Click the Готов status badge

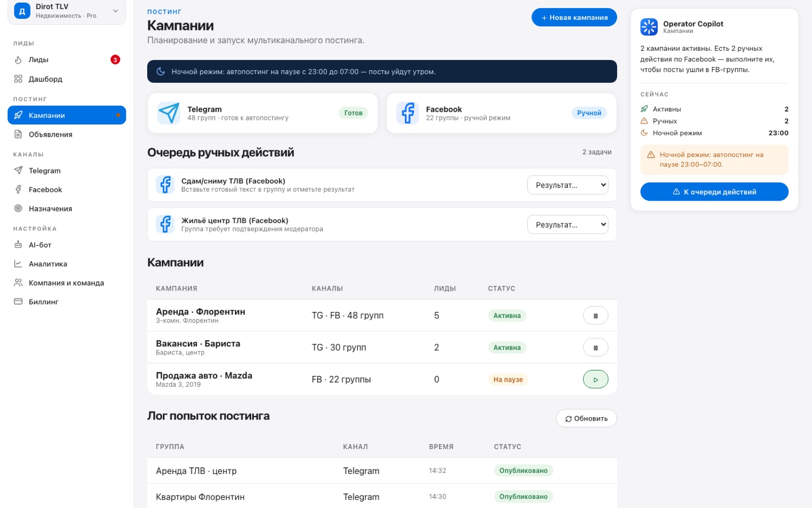click(x=353, y=113)
